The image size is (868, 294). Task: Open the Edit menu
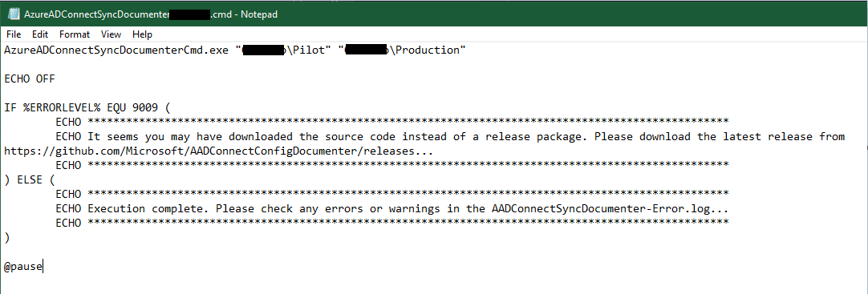point(40,34)
